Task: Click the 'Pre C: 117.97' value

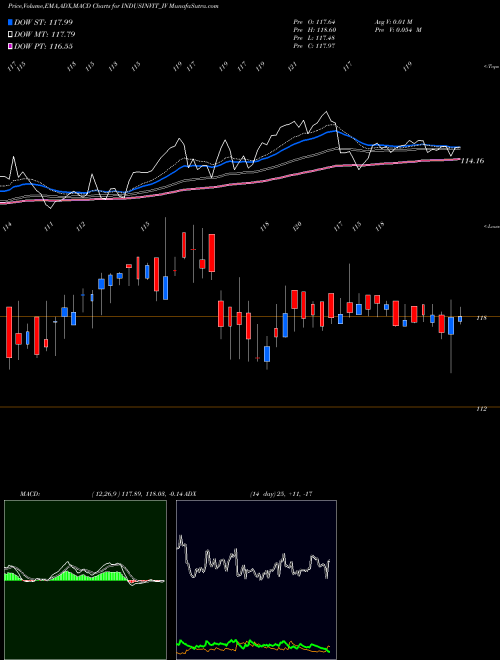Action: [314, 46]
